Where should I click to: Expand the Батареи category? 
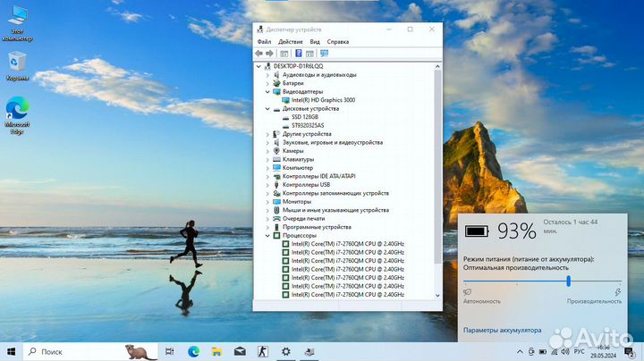(267, 83)
